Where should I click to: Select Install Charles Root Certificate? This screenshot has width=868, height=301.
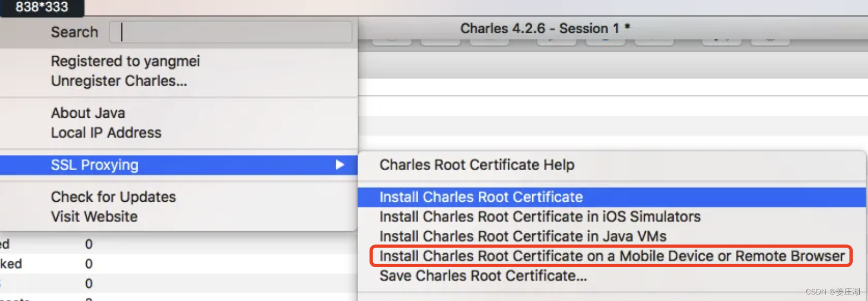611,197
